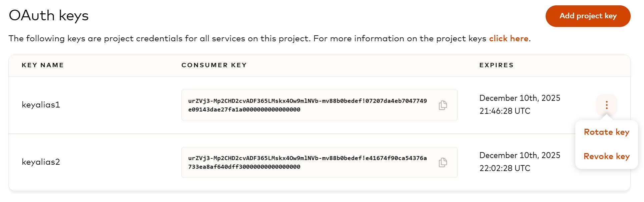Click the 22:02:28 UTC expiry time

tap(505, 168)
